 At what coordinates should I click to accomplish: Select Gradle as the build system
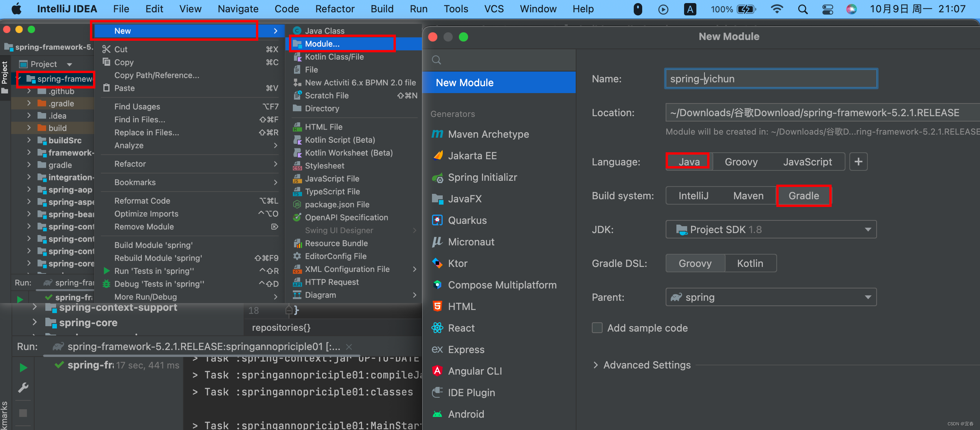(803, 195)
